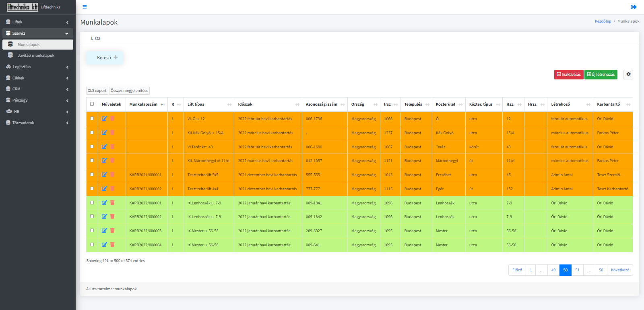The height and width of the screenshot is (310, 644).
Task: Check the box for KARB2021/000002 row
Action: click(x=92, y=189)
